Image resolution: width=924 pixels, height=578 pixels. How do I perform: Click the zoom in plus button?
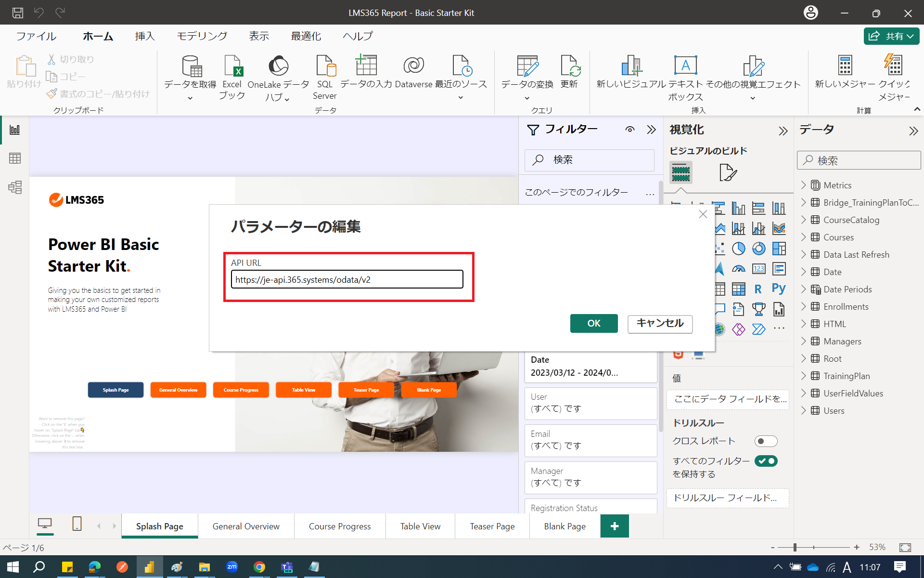[x=857, y=547]
